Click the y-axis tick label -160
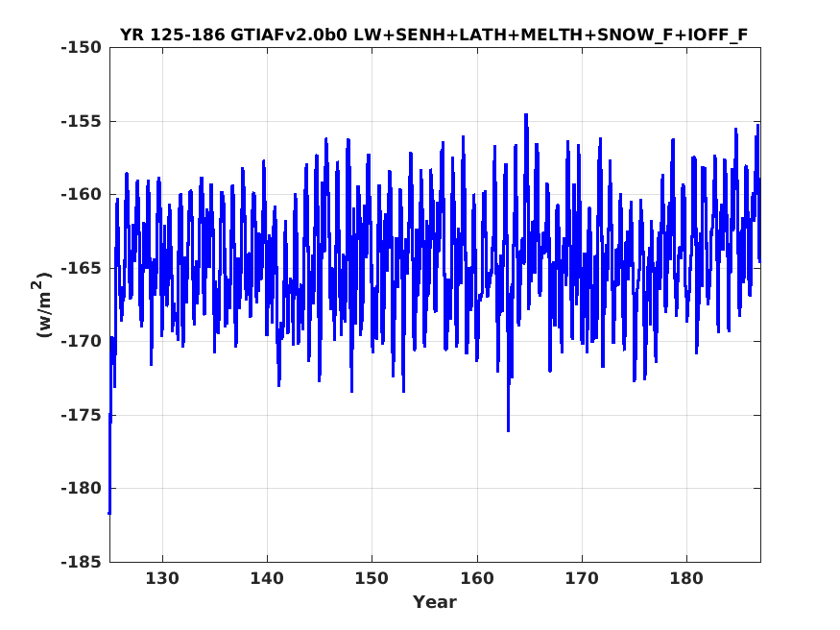Screen dimensions: 840x630 click(x=81, y=194)
